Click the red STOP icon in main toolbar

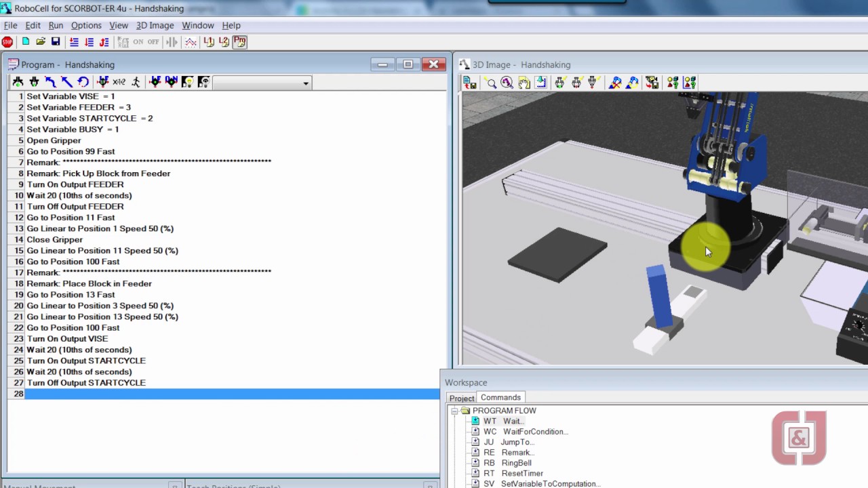coord(7,42)
